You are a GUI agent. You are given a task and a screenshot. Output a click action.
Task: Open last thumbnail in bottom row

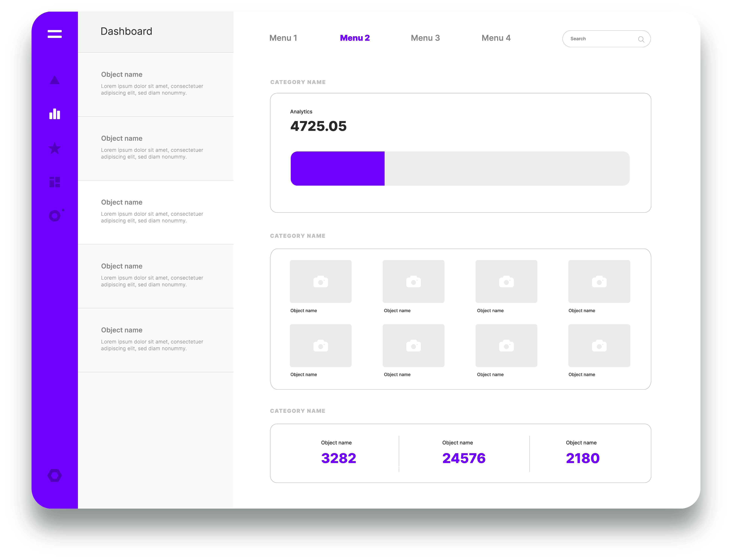599,345
